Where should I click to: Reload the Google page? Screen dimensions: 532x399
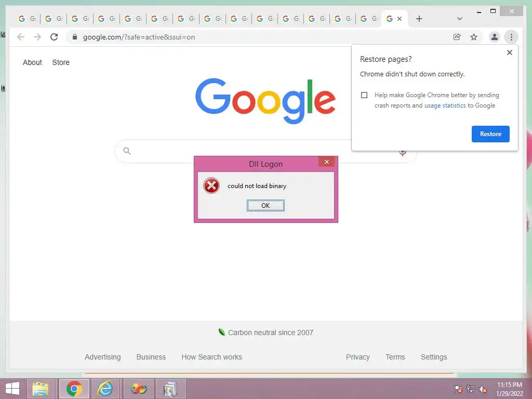click(x=54, y=37)
